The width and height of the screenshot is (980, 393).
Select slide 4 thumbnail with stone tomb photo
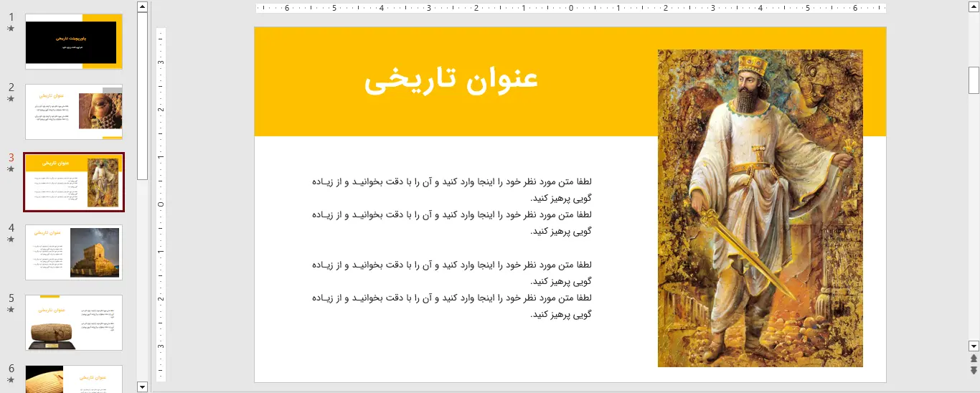pos(74,252)
